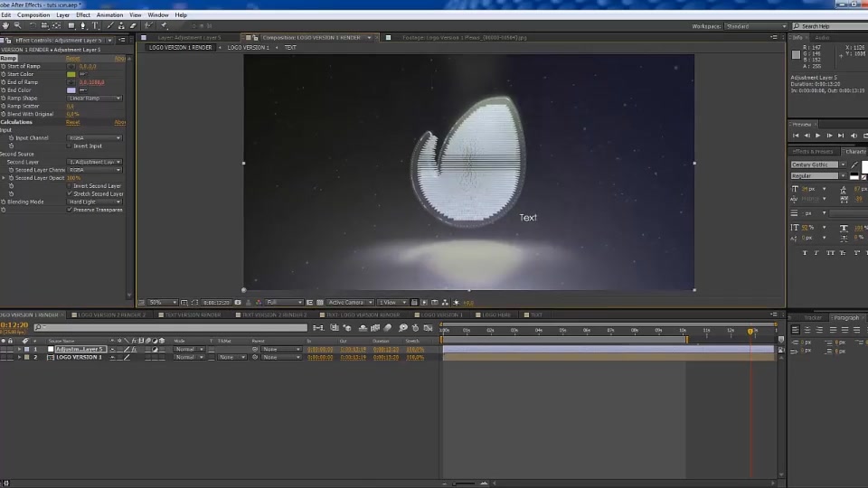
Task: Toggle motion blur switch in timeline header
Action: (388, 328)
